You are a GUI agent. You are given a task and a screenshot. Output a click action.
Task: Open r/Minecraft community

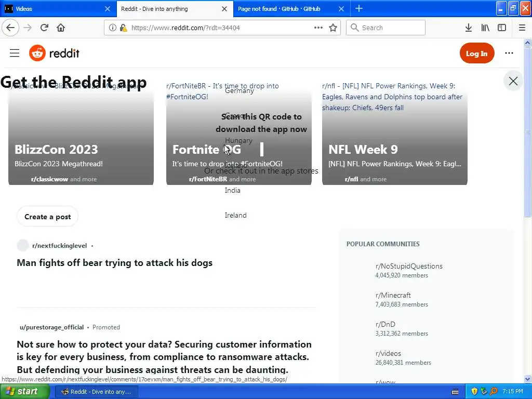(x=393, y=295)
